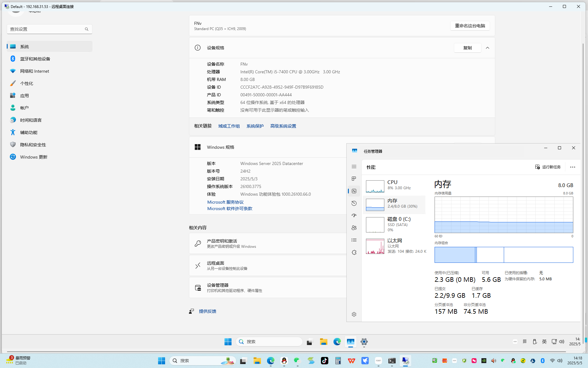Screen dimensions: 588x368
Task: Select the CPU performance graph entry
Action: pyautogui.click(x=394, y=186)
